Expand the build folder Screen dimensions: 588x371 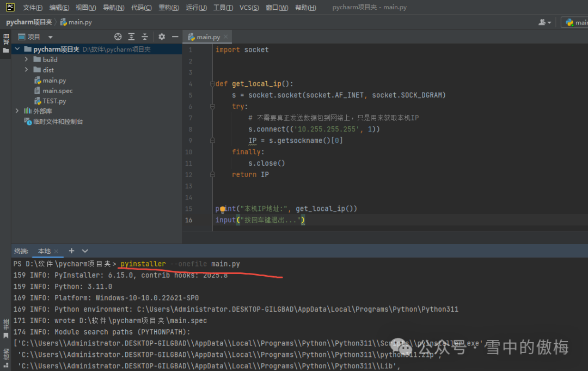point(26,59)
